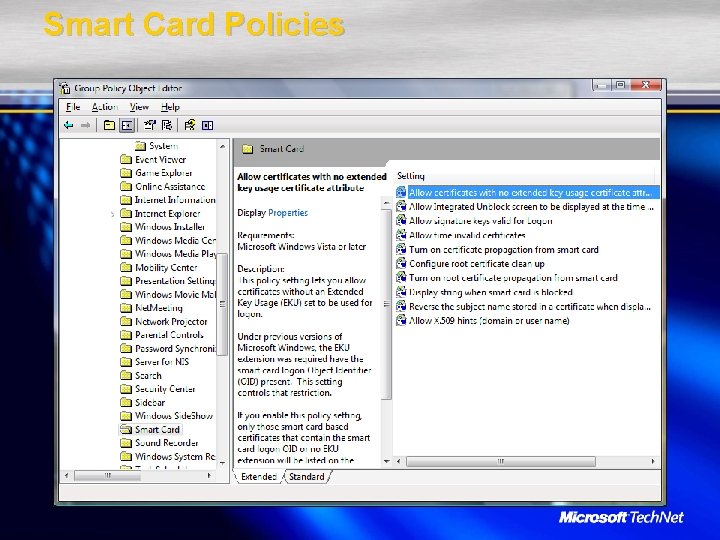Click the tree pane horizontal scrollbar thumb

coord(107,476)
